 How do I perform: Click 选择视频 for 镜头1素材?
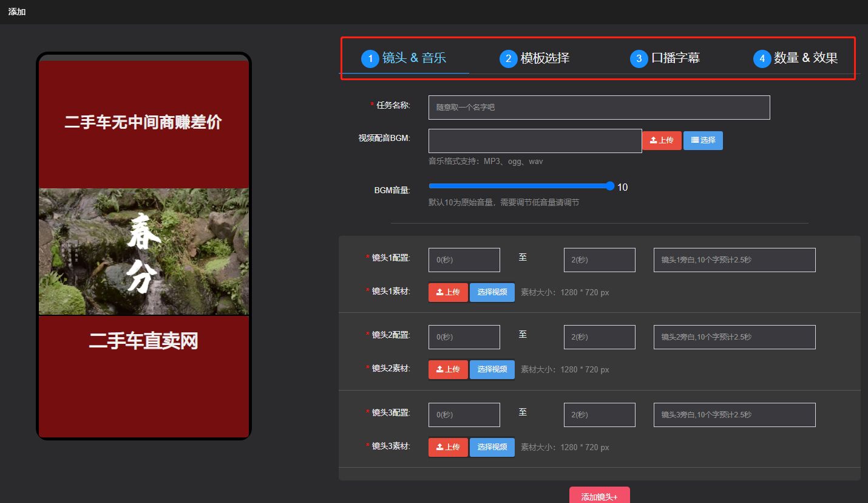[492, 292]
